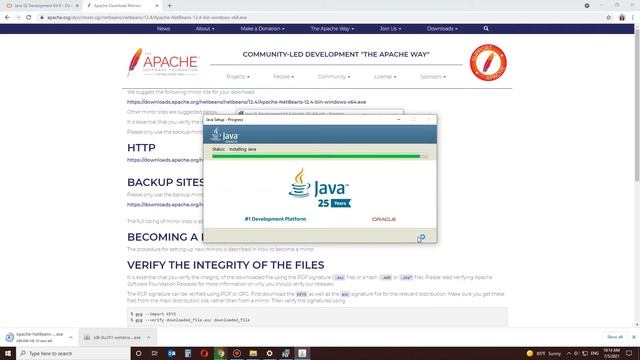The width and height of the screenshot is (640, 360).
Task: Click the Java logo in the setup header
Action: (x=224, y=135)
